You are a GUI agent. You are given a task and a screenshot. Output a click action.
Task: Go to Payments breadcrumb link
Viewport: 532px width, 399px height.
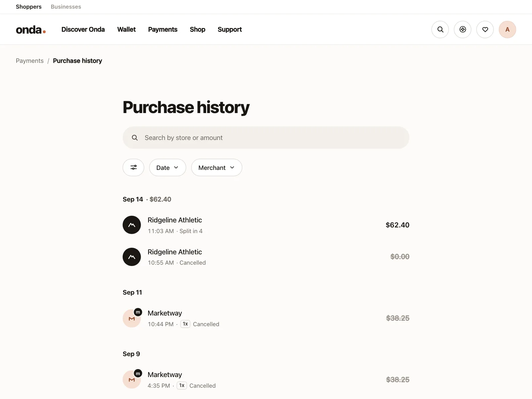coord(30,61)
